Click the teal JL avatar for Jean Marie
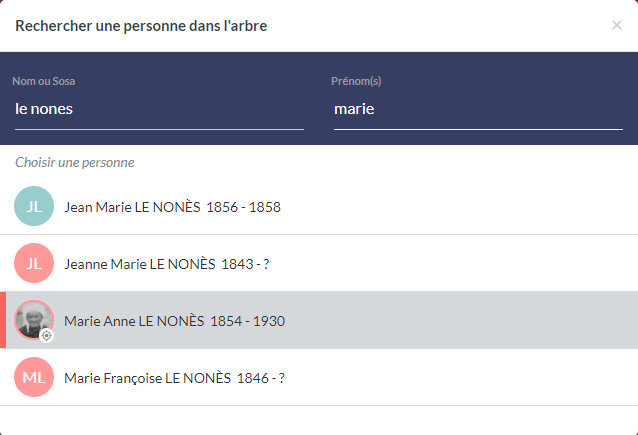Image resolution: width=638 pixels, height=435 pixels. (x=34, y=206)
